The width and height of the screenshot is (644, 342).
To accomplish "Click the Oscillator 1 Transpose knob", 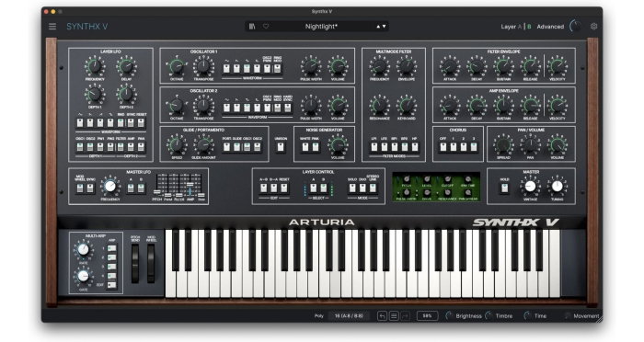I will pyautogui.click(x=203, y=66).
